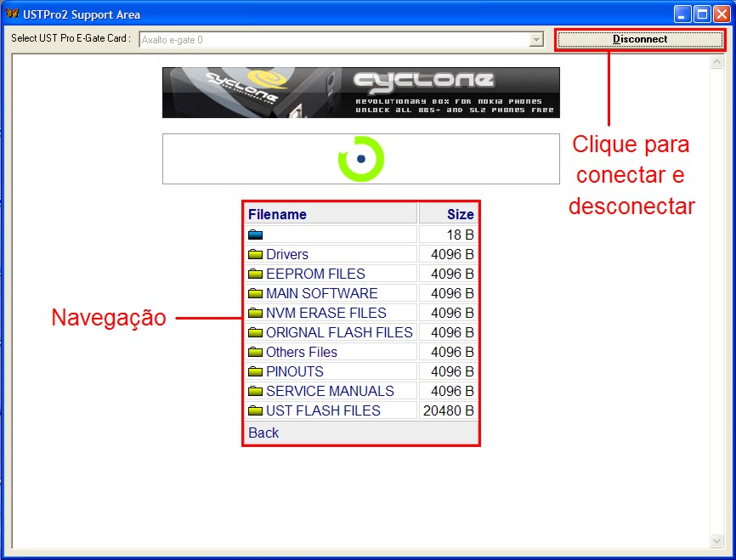Click the PINOUTS folder icon

tap(256, 371)
